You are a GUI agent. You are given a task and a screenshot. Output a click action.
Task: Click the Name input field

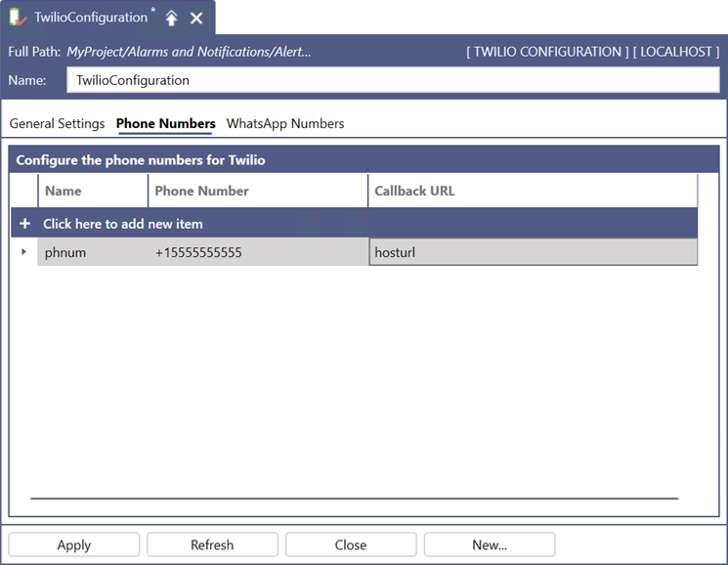(x=392, y=80)
